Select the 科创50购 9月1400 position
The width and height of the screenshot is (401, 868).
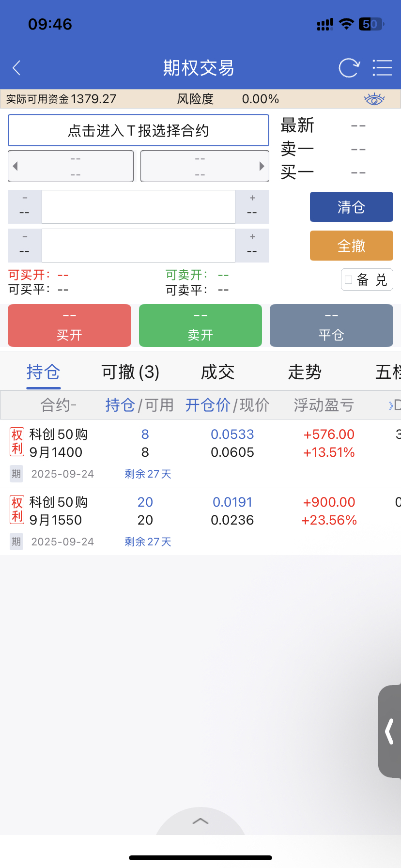coord(58,443)
